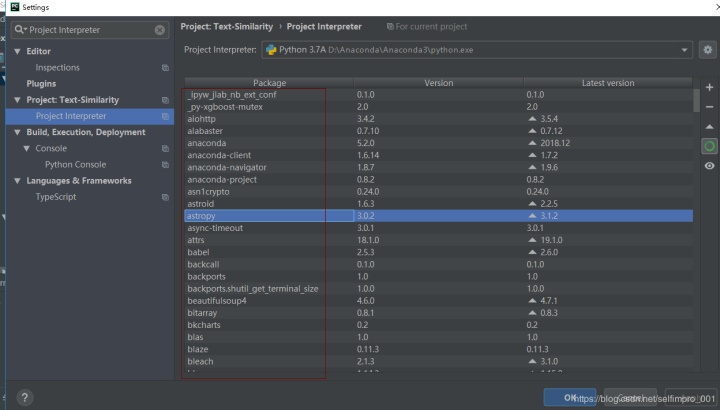Select the bkcharts package row
Viewport: 720px width, 410px height.
point(439,325)
